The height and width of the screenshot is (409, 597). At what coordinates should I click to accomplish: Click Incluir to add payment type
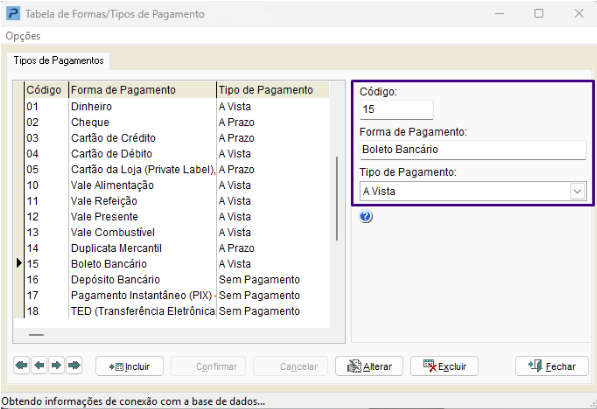(129, 366)
